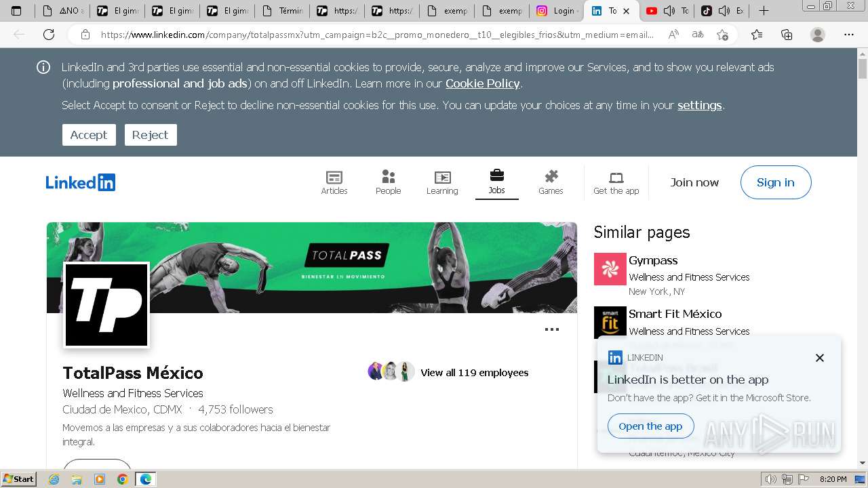Image resolution: width=868 pixels, height=488 pixels.
Task: Open the Games puzzle icon
Action: click(551, 176)
